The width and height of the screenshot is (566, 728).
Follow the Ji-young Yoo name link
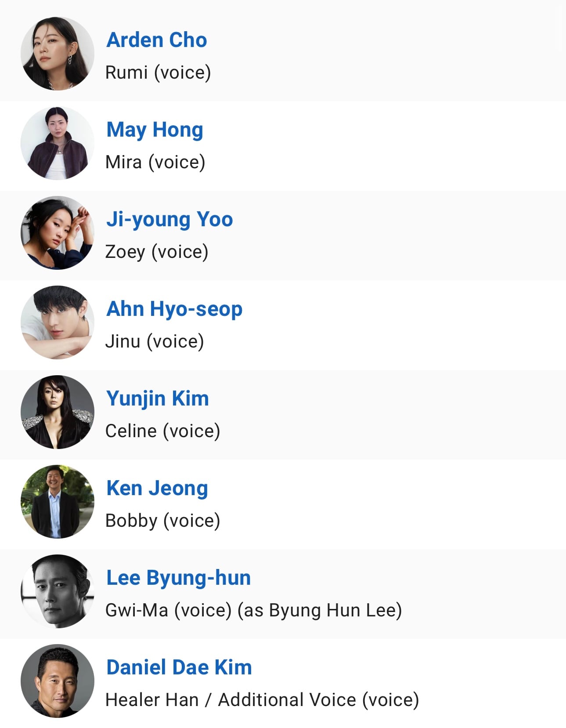tap(169, 220)
